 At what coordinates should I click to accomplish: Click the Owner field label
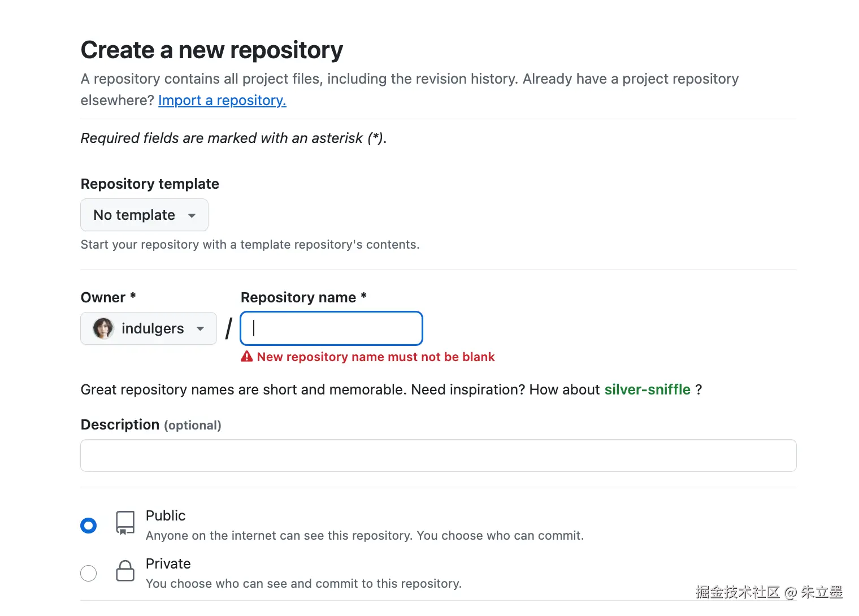103,298
